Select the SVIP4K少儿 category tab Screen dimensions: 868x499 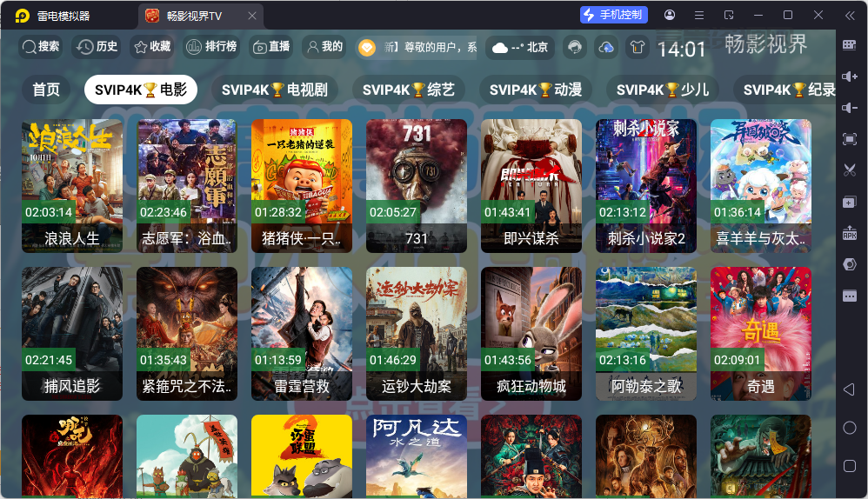[663, 90]
